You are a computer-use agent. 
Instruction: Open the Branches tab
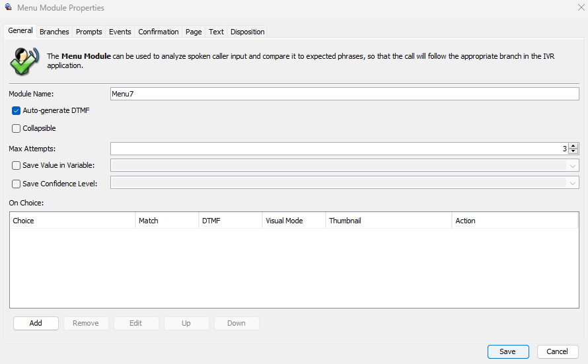54,32
